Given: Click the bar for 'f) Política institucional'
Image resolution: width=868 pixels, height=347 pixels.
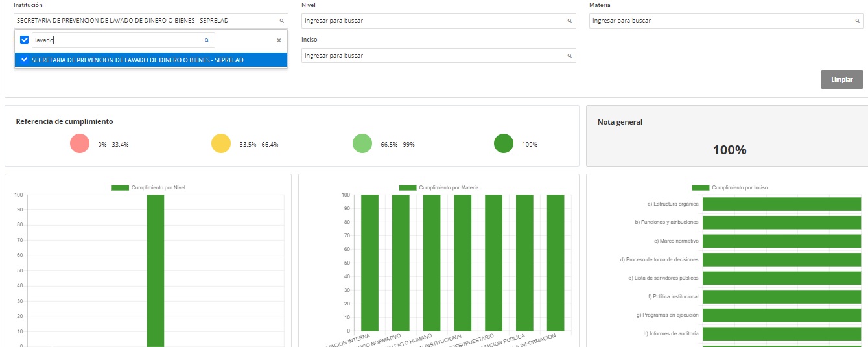Looking at the screenshot, I should coord(782,296).
